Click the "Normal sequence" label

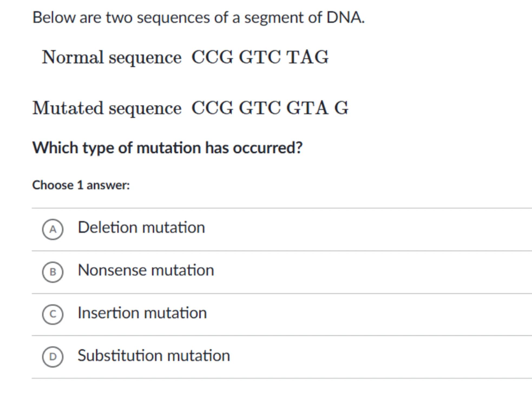(x=111, y=57)
